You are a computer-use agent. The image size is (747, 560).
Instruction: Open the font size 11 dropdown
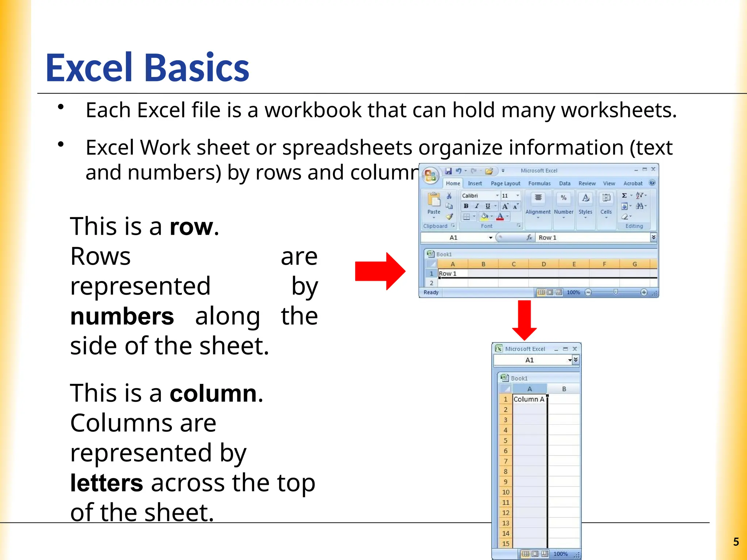point(518,196)
